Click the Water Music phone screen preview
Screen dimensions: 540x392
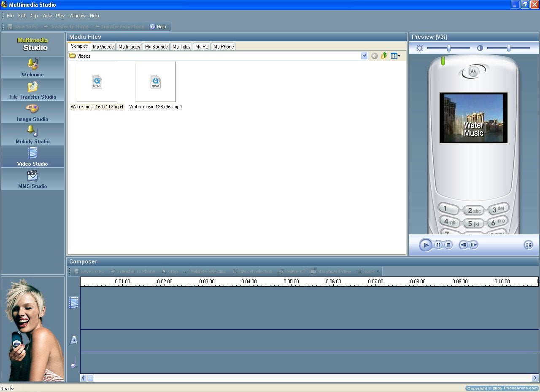[x=473, y=118]
